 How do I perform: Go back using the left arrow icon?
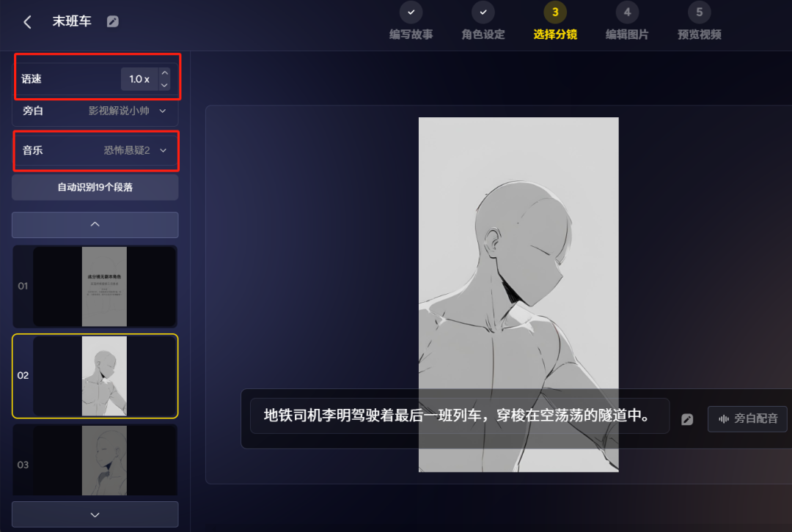(x=28, y=22)
